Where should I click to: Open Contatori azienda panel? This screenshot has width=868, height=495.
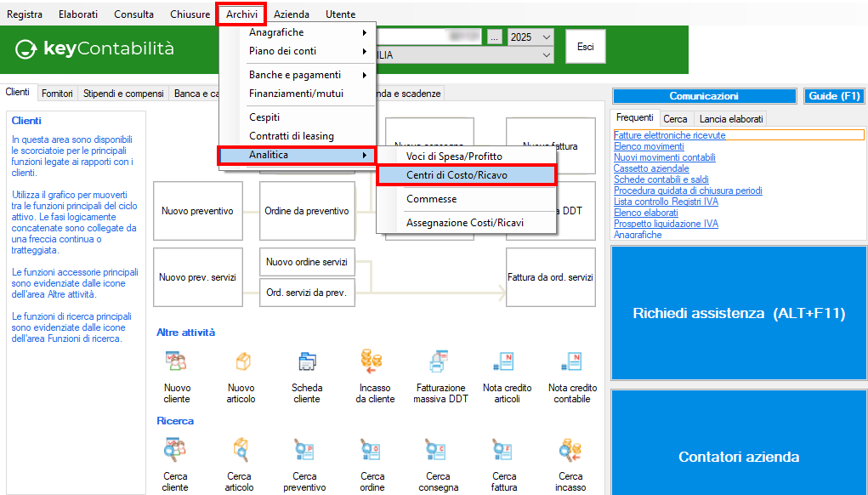pos(739,443)
